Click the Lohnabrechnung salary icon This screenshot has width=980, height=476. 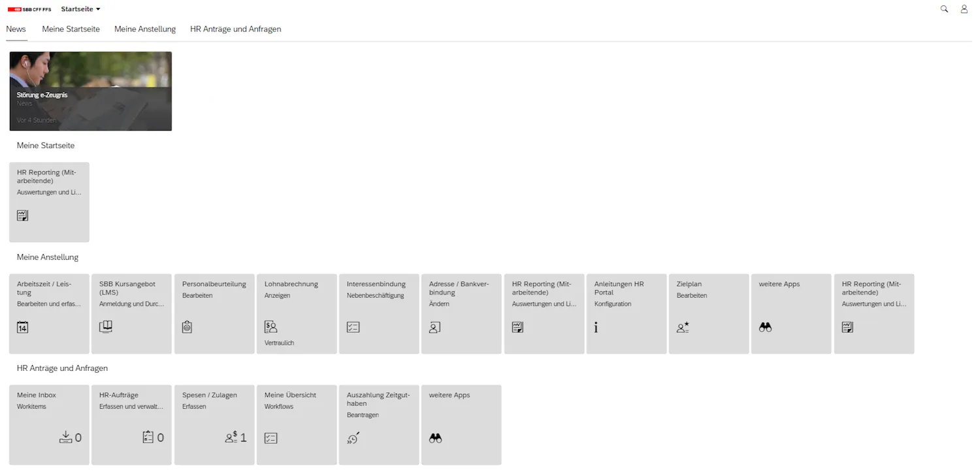pyautogui.click(x=270, y=327)
